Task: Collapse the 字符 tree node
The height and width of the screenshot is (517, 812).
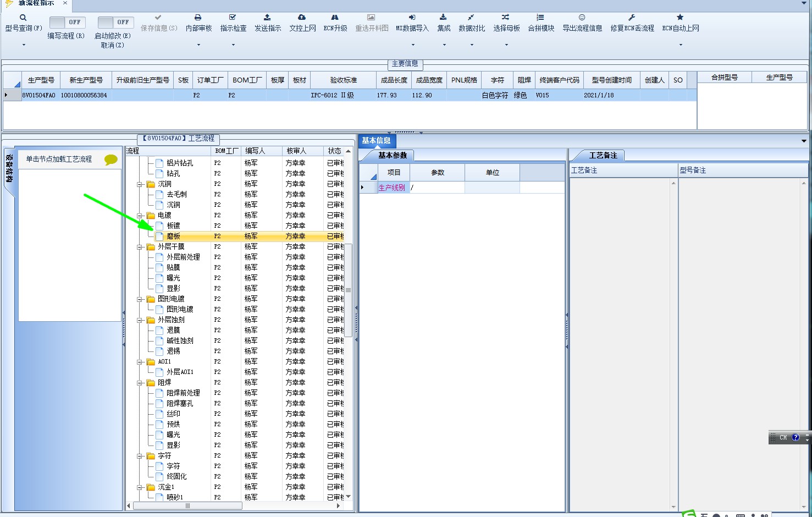Action: click(x=140, y=456)
